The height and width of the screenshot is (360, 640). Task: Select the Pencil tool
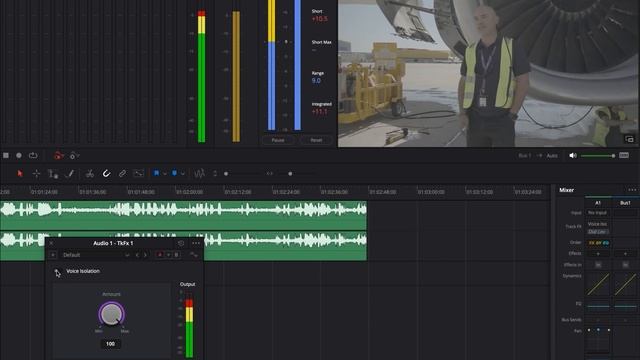pos(70,173)
